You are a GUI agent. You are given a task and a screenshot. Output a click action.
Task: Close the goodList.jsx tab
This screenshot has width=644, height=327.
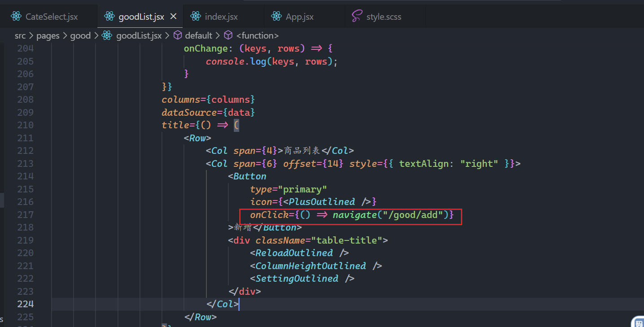pos(173,17)
